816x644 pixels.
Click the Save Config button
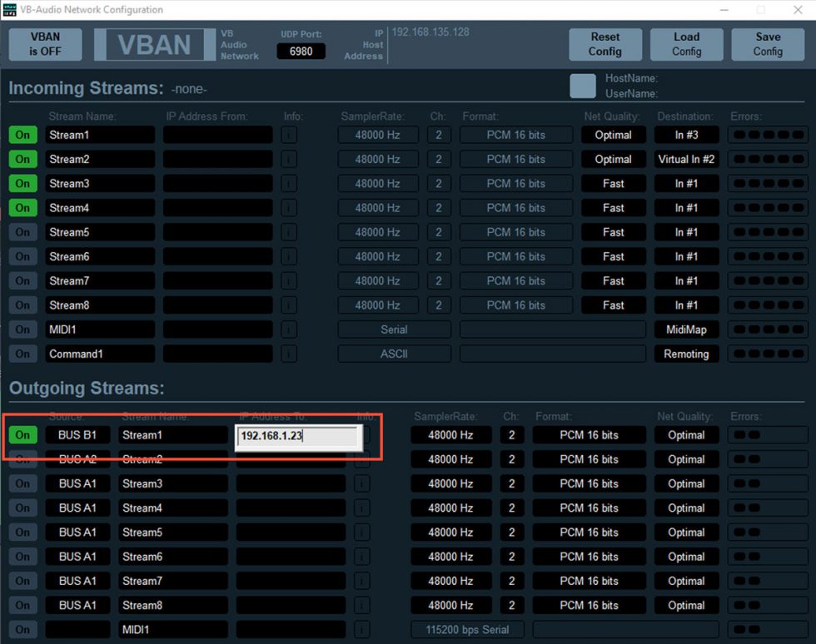[767, 43]
